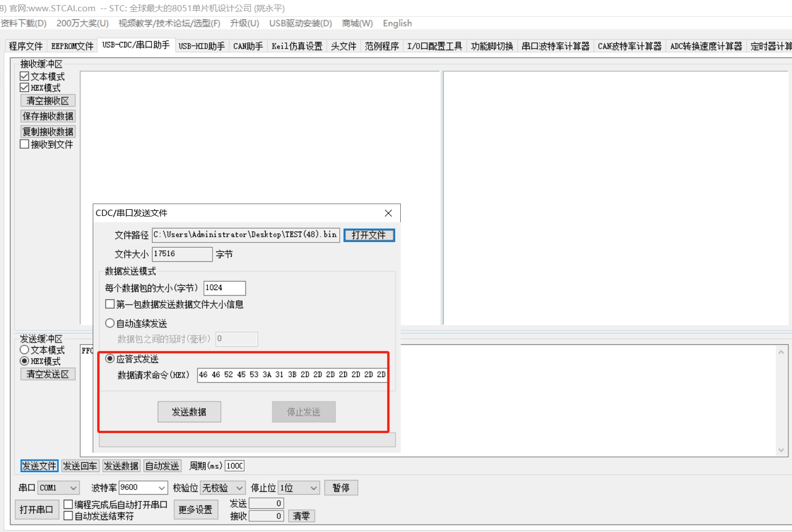Viewport: 792px width, 532px height.
Task: Select HEX模式 radio in send buffer
Action: coord(24,361)
